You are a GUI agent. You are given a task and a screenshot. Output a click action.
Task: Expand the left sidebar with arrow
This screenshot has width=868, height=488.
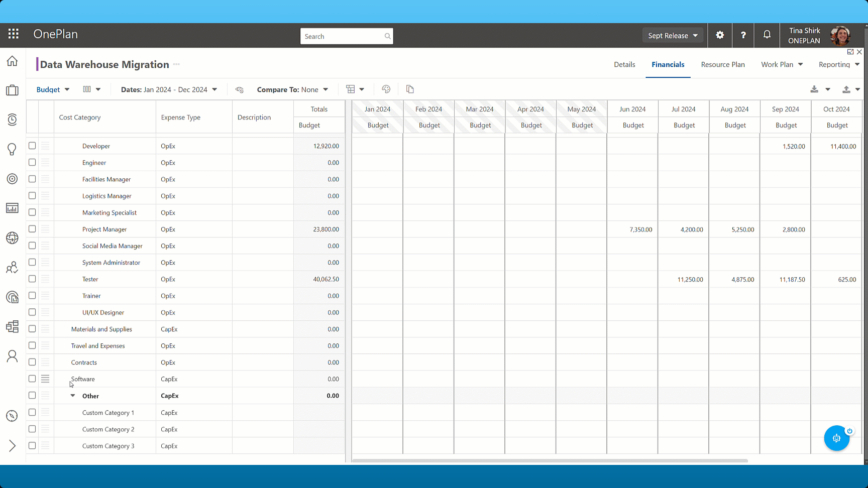(12, 446)
